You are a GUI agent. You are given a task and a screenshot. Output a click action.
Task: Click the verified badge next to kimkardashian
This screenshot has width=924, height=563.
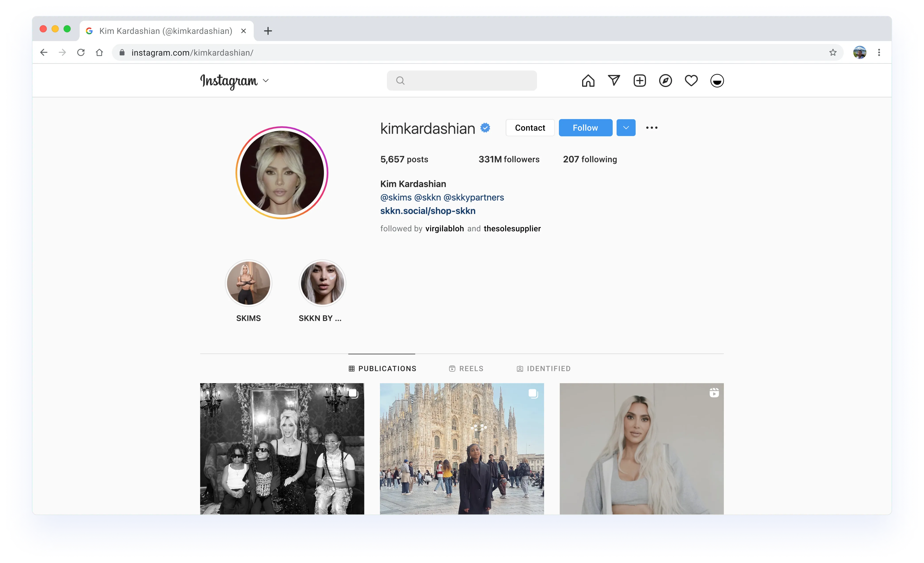(485, 128)
